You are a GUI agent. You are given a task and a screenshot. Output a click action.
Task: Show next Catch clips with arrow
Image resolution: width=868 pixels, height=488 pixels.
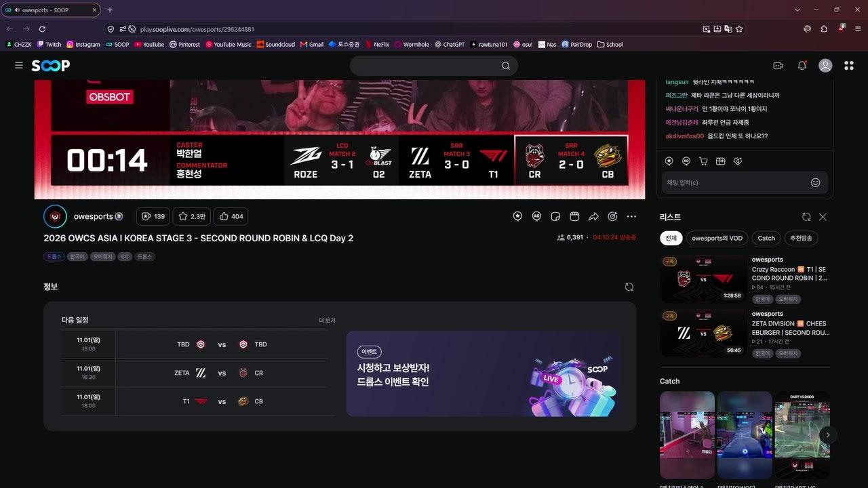[827, 435]
